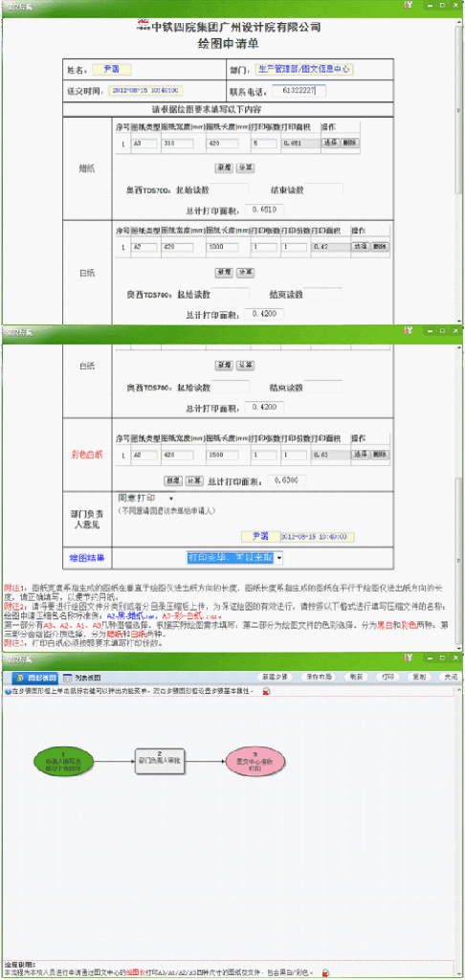Switch to the 图形视图 graph view tab
The image size is (465, 980).
click(35, 677)
